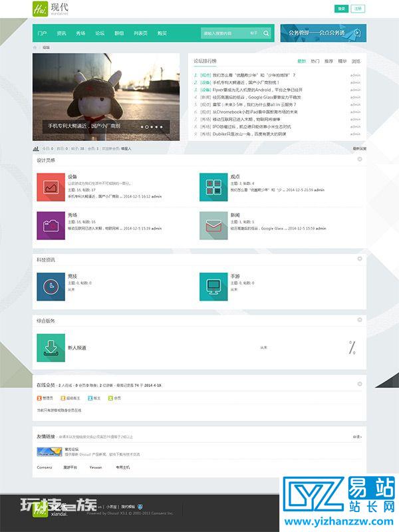Open the 群组 navigation item
The height and width of the screenshot is (532, 399).
[119, 33]
